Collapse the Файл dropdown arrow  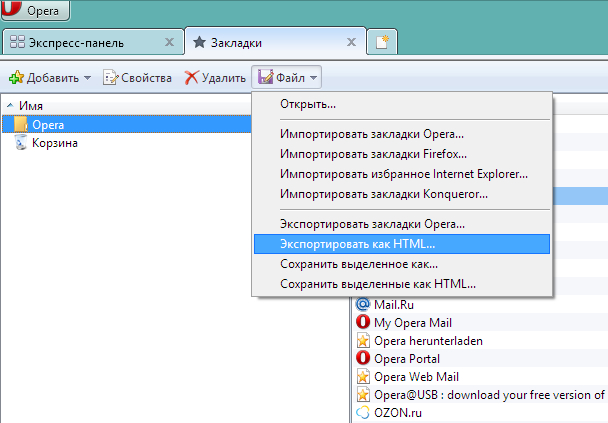(x=313, y=78)
